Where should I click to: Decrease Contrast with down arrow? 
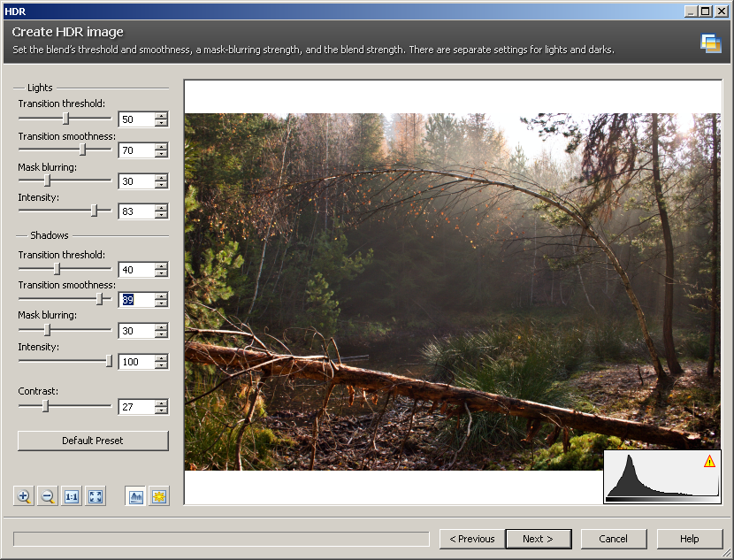(x=162, y=410)
